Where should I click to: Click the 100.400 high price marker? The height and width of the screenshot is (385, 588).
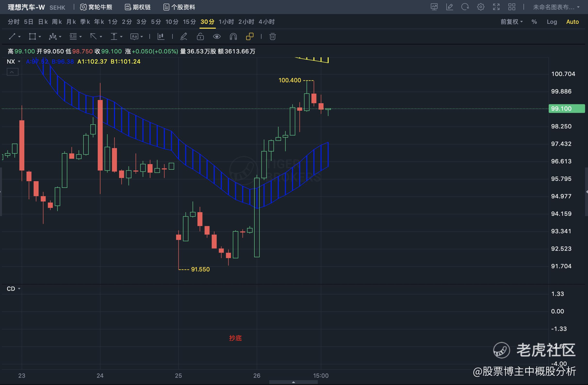click(x=290, y=80)
